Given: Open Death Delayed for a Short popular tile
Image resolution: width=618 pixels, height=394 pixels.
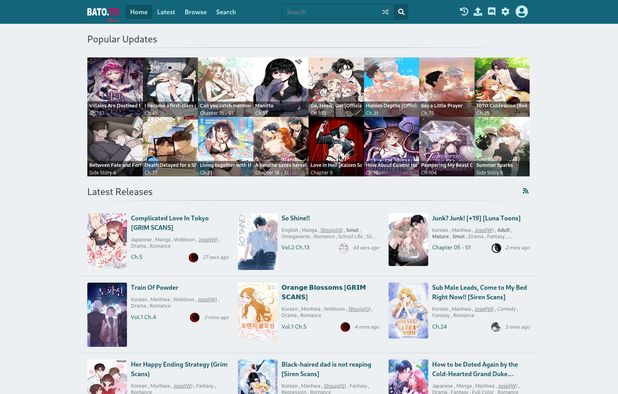Looking at the screenshot, I should tap(170, 147).
